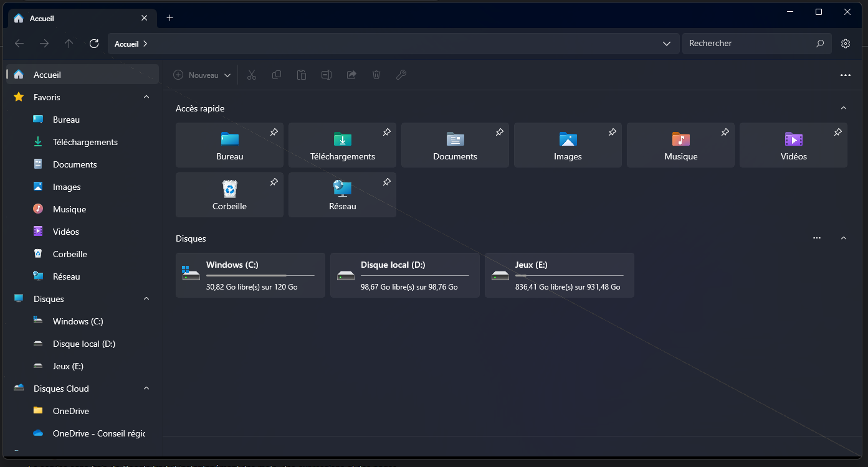Viewport: 868px width, 467px height.
Task: Click the Share icon
Action: pos(351,75)
